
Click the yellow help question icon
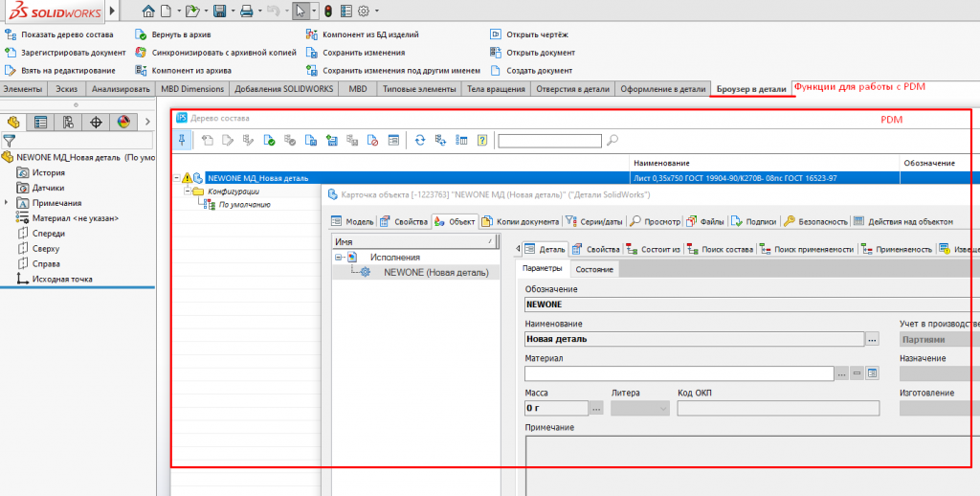click(x=482, y=141)
